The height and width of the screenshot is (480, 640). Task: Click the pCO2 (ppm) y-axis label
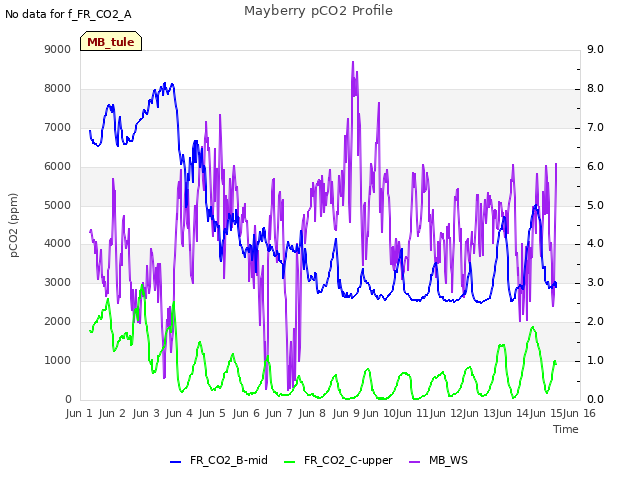[14, 225]
